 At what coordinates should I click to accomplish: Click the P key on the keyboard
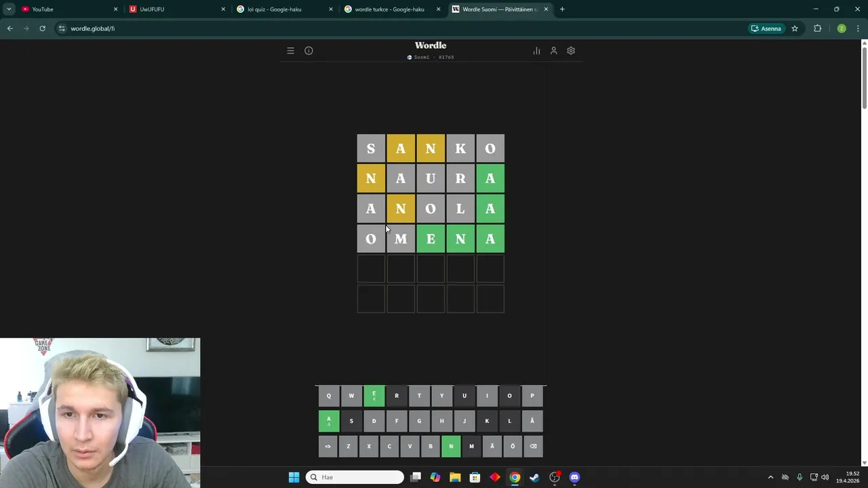pyautogui.click(x=532, y=396)
